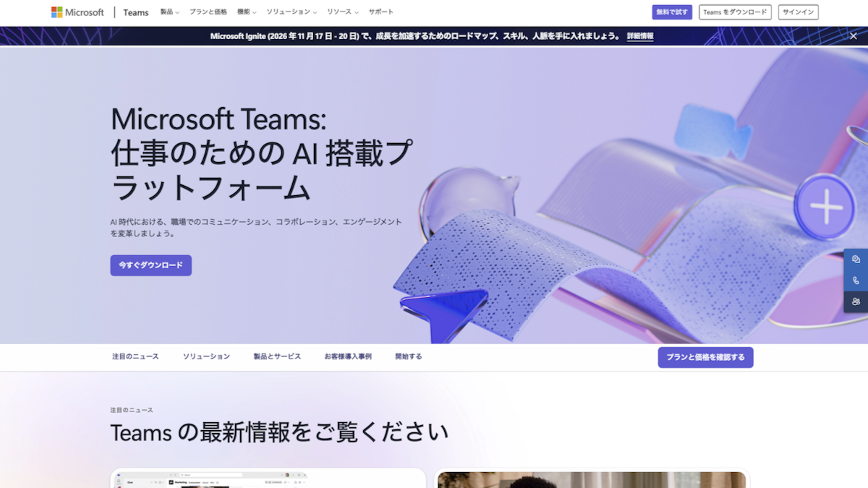Expand the 製品 dropdown menu
Image resolution: width=868 pixels, height=488 pixels.
point(169,12)
